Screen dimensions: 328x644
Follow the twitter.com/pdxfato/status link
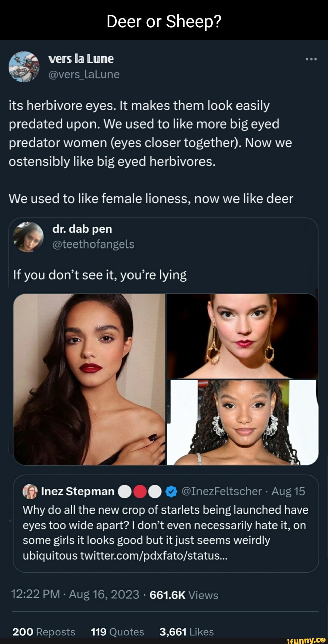(x=154, y=556)
